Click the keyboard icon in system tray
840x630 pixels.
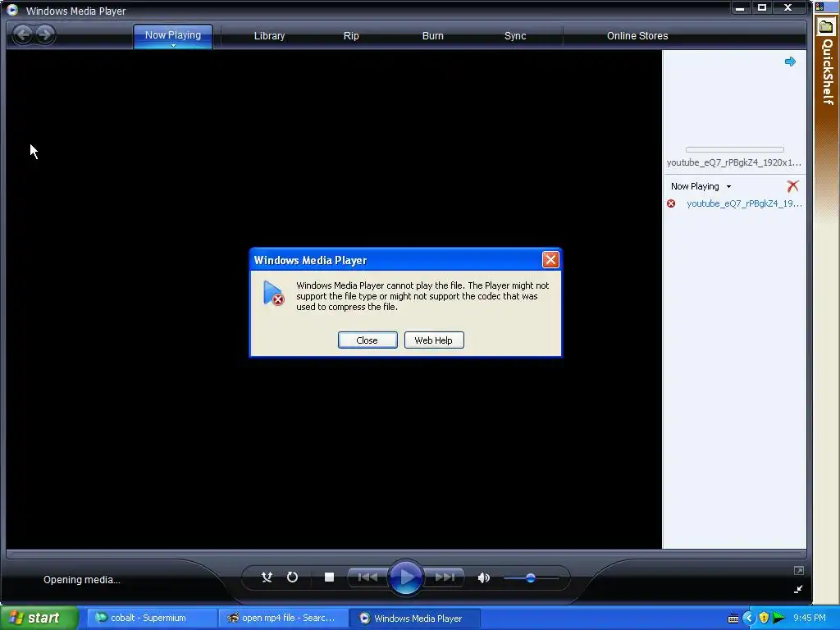click(733, 619)
